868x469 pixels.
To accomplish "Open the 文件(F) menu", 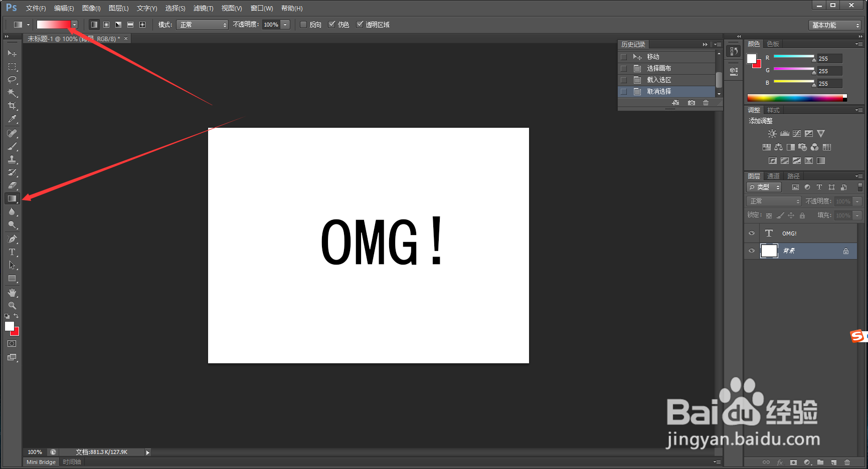I will (x=36, y=9).
